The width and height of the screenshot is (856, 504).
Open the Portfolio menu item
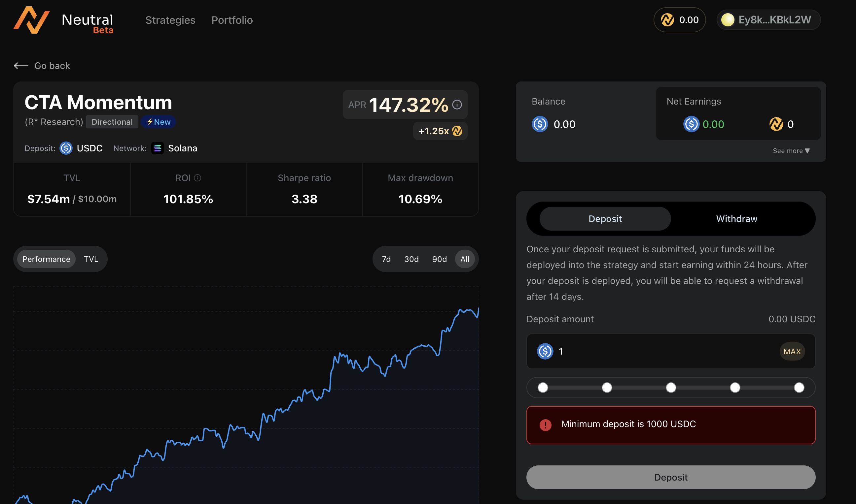(232, 20)
